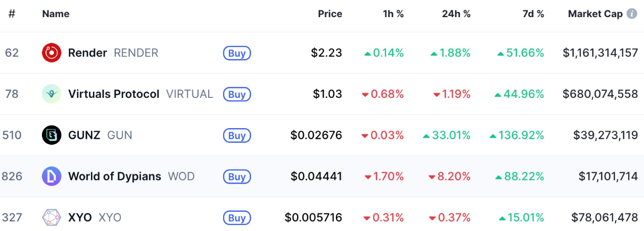
Task: Buy the GUNZ token
Action: click(x=237, y=135)
